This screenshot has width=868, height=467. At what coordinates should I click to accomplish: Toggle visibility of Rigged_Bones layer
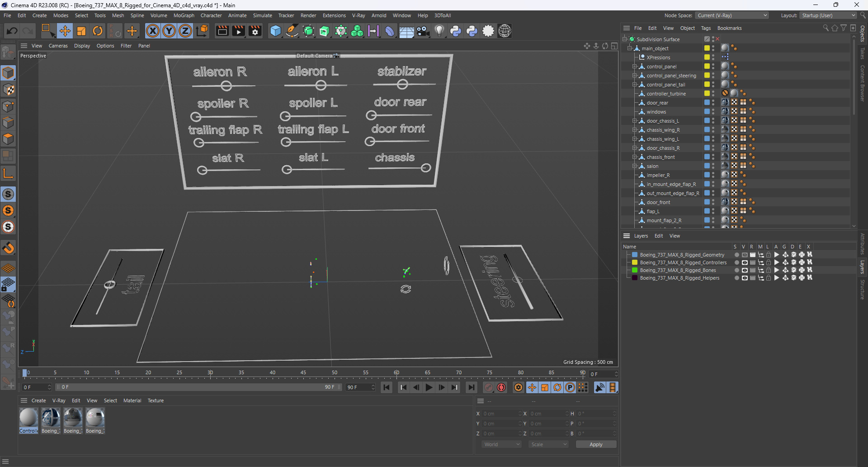click(x=745, y=270)
